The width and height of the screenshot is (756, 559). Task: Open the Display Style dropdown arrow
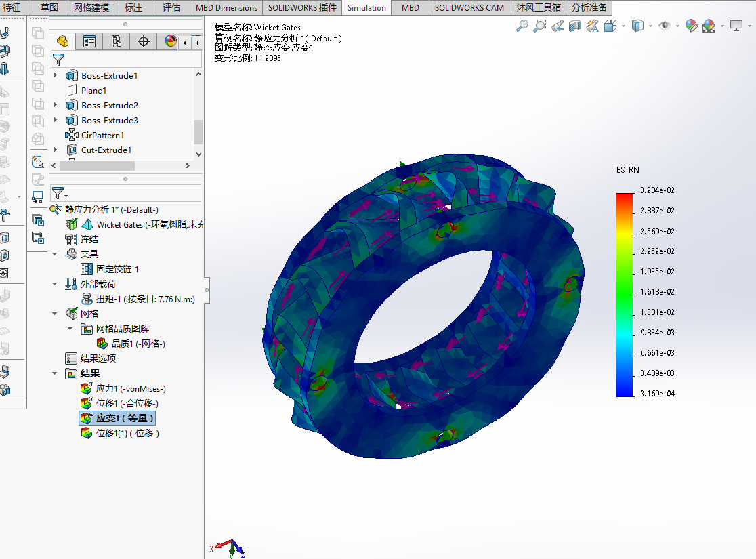click(650, 26)
